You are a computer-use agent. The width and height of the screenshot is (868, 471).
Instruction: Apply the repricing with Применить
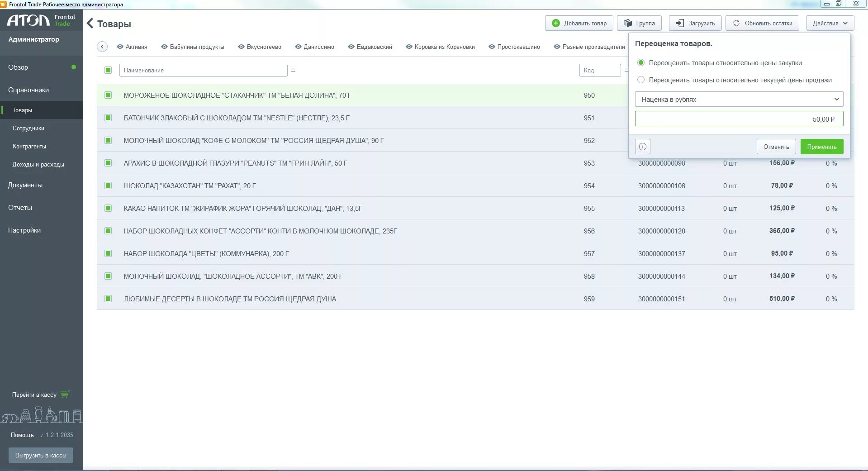click(x=822, y=147)
